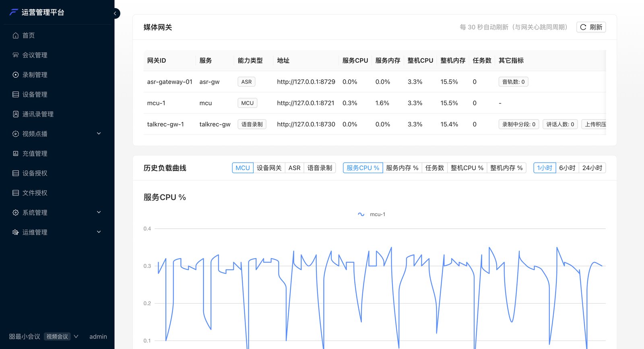
Task: Collapse the sidebar with the arrow button
Action: pos(115,13)
